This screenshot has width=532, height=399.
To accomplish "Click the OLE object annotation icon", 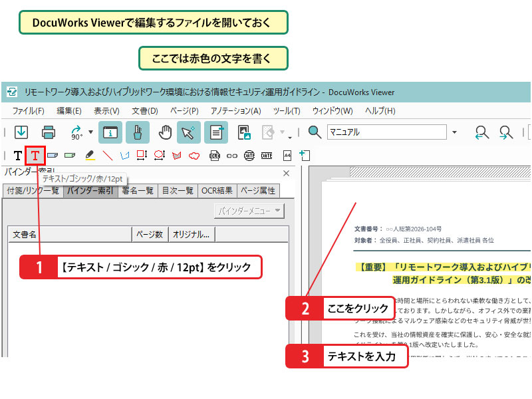I will [x=214, y=156].
